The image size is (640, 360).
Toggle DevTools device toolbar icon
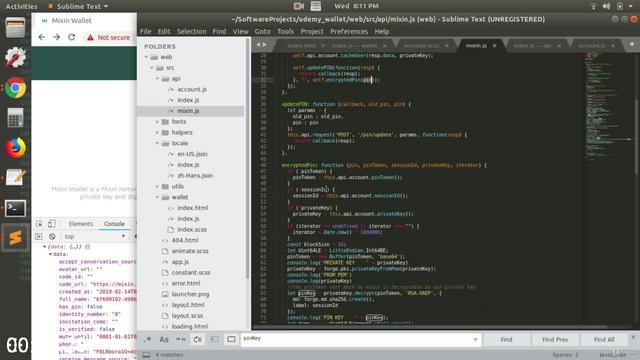[51, 224]
